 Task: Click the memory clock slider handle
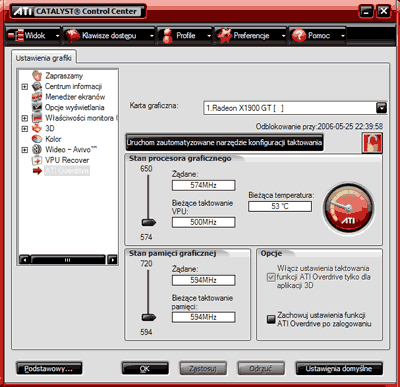[149, 317]
